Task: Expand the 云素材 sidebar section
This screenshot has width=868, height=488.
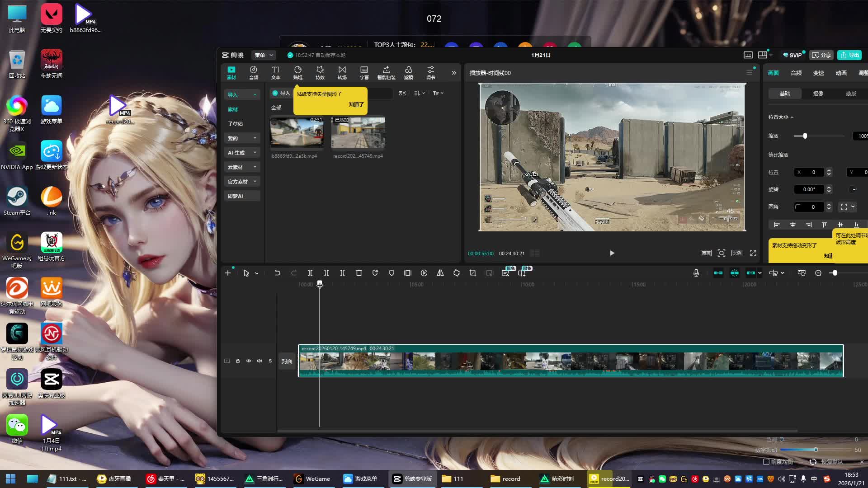Action: click(242, 167)
